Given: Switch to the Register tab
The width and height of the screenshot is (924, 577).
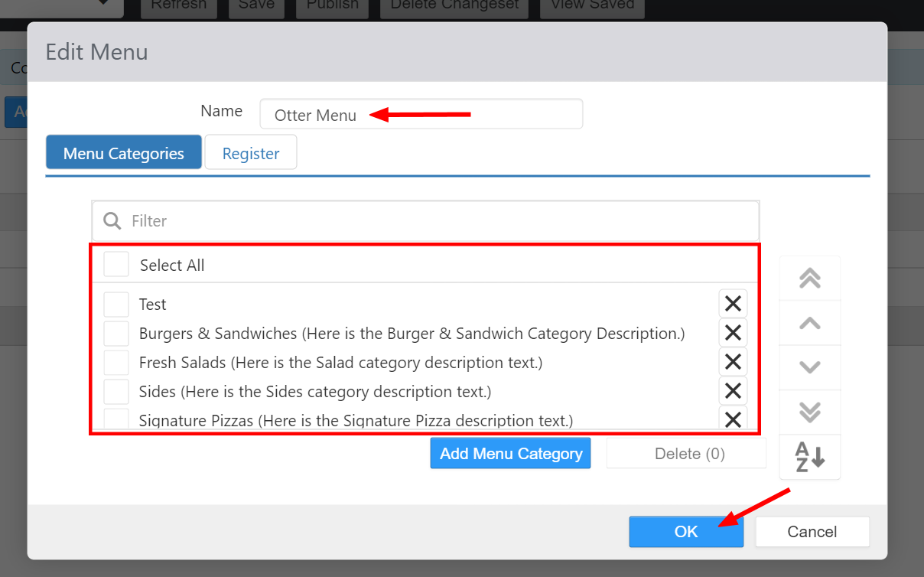Looking at the screenshot, I should click(x=251, y=153).
